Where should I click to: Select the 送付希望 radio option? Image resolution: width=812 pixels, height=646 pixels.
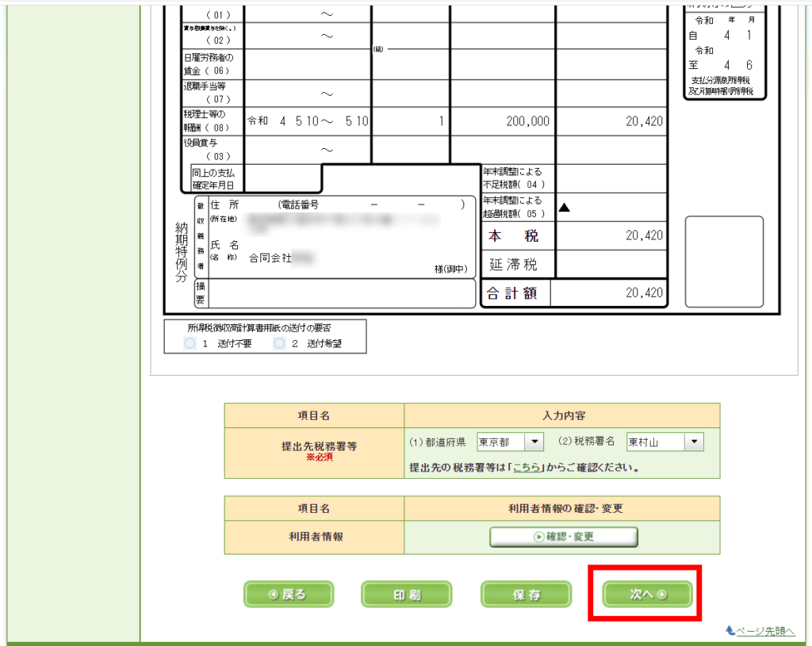tap(279, 344)
